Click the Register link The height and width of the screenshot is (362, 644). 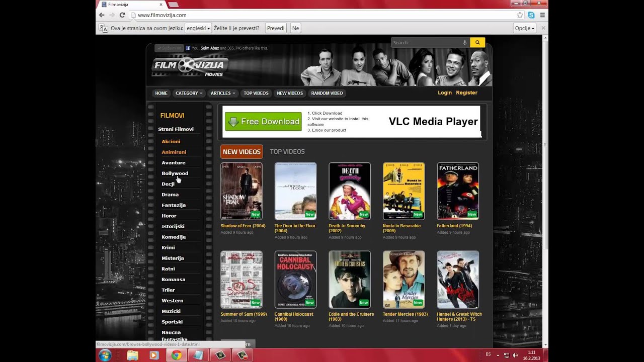pos(466,93)
